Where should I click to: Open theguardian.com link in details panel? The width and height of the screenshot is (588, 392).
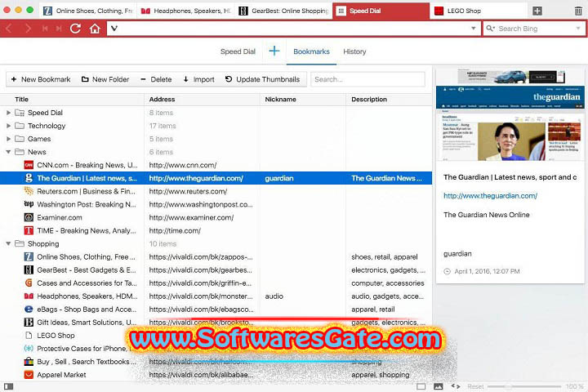point(490,195)
